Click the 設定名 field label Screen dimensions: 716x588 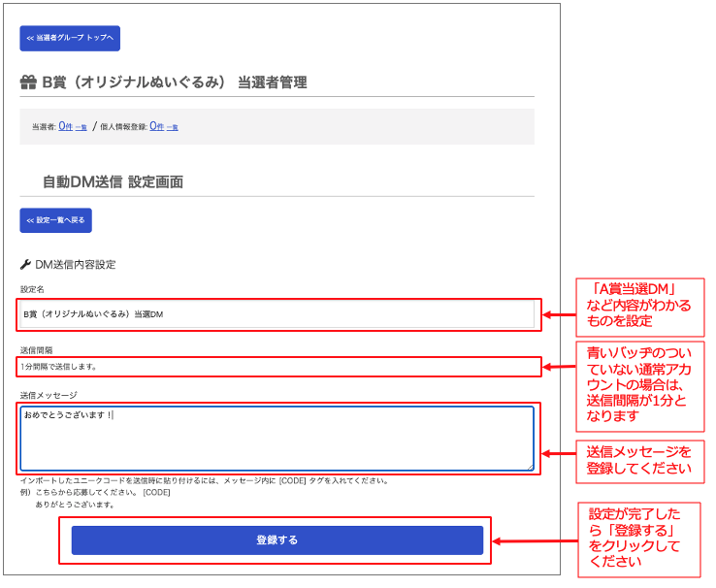point(32,289)
